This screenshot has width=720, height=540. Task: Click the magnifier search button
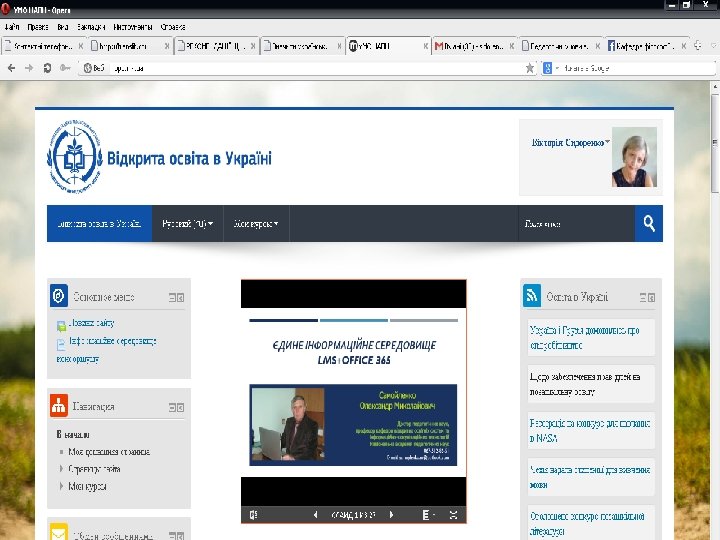(x=649, y=224)
